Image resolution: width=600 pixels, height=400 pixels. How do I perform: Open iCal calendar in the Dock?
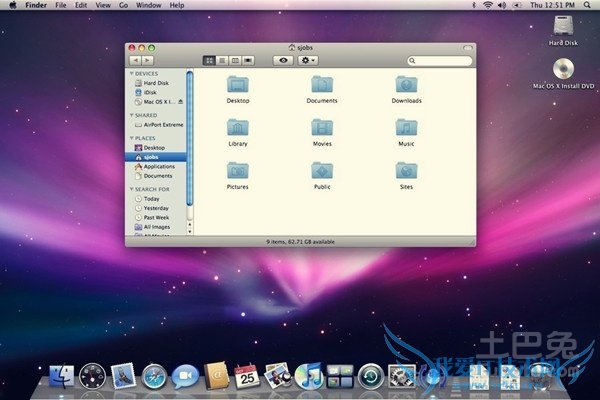click(246, 376)
